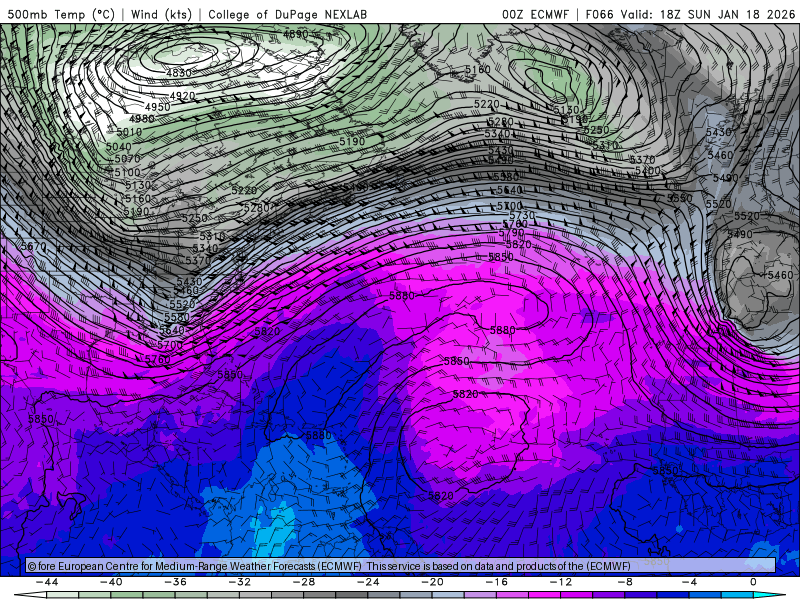Click the 5010 contour label
The height and width of the screenshot is (600, 800).
coord(129,132)
